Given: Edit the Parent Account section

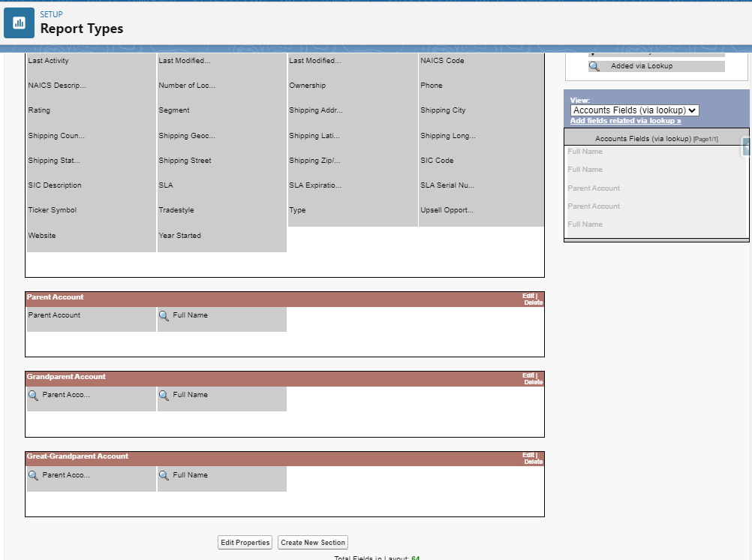Looking at the screenshot, I should [528, 296].
